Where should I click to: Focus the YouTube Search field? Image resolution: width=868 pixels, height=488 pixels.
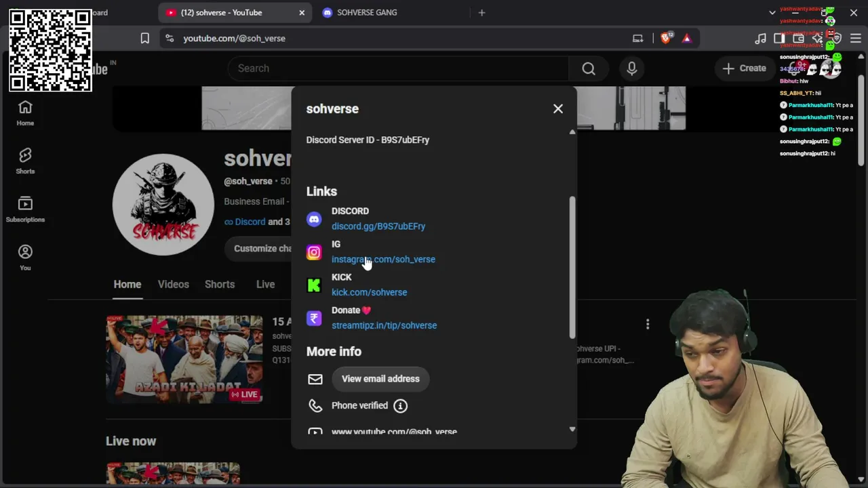400,68
